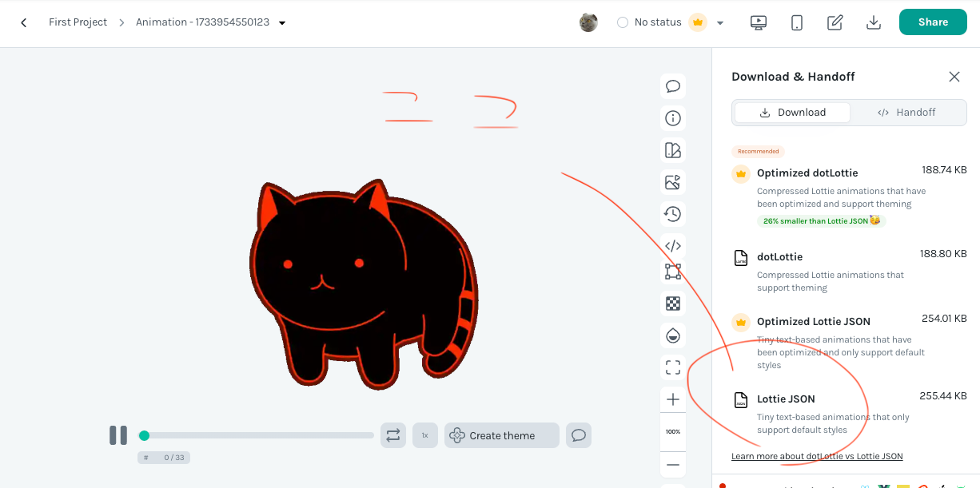Open the code embed icon
Image resolution: width=980 pixels, height=488 pixels.
coord(673,246)
